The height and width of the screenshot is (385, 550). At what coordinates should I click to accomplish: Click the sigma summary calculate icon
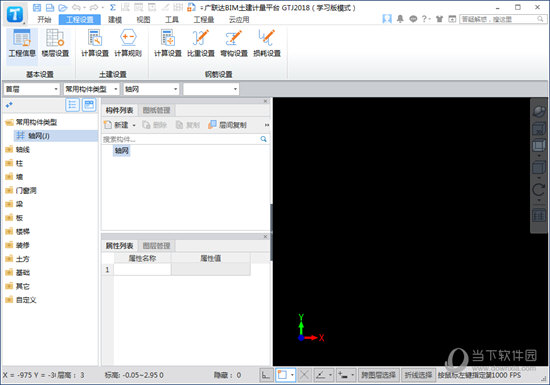(113, 7)
